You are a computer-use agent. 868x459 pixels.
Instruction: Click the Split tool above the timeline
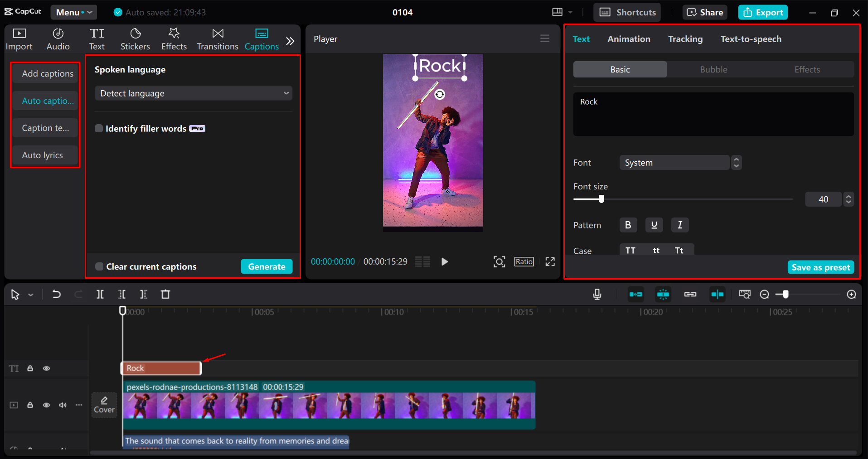100,294
